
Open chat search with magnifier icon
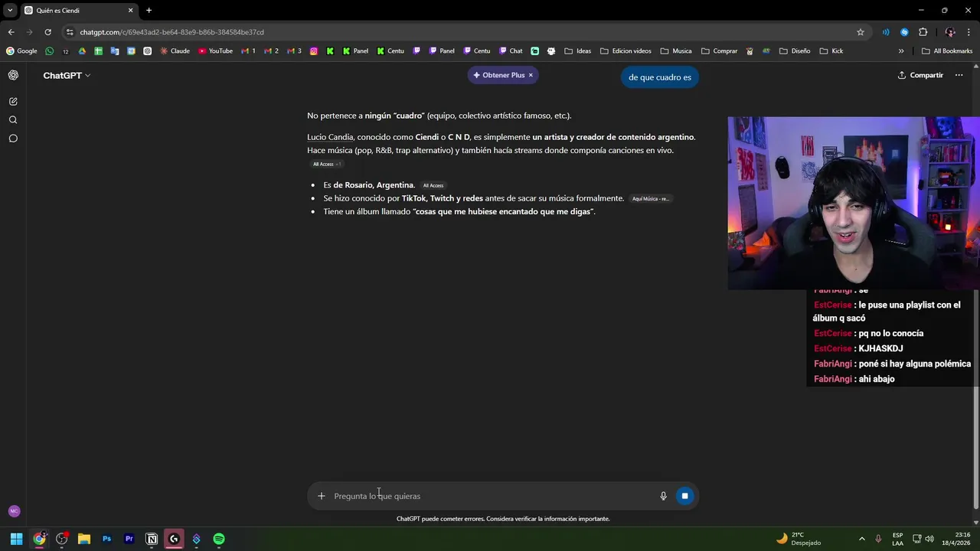tap(13, 119)
